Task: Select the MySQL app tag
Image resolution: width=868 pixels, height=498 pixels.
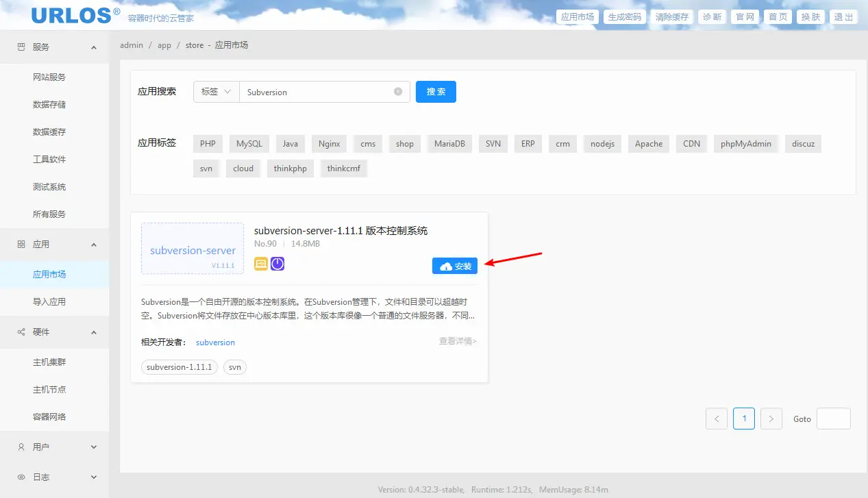Action: coord(249,144)
